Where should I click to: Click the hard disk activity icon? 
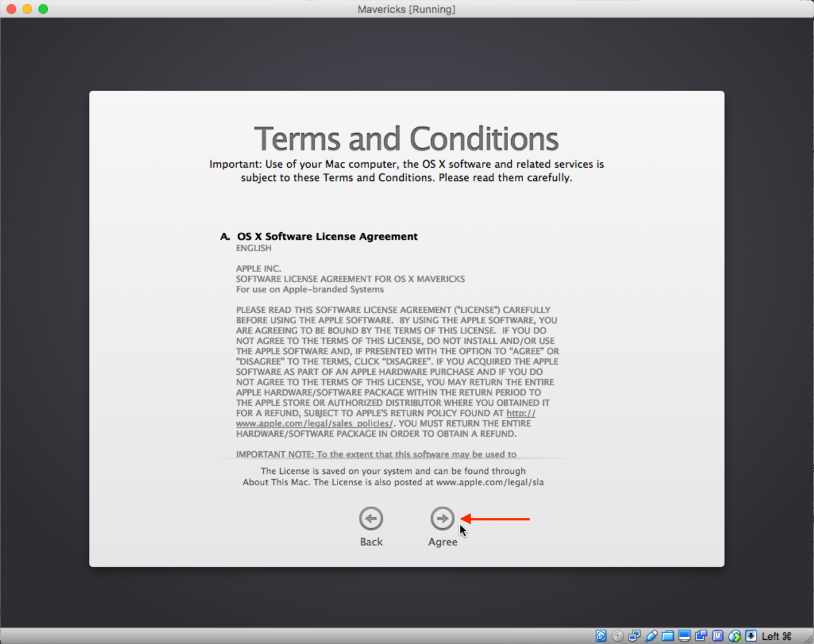point(601,636)
